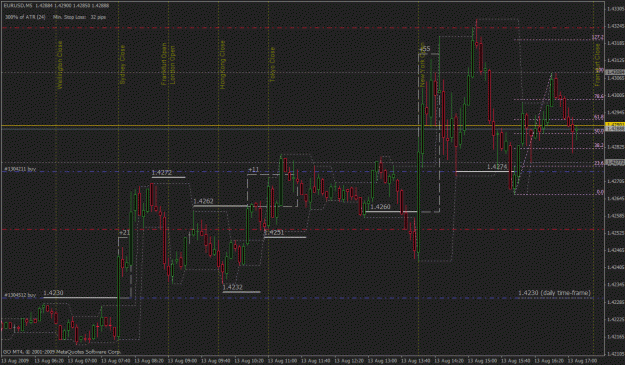Select the '300% of ATR (24)' label
The width and height of the screenshot is (625, 365).
[x=25, y=17]
